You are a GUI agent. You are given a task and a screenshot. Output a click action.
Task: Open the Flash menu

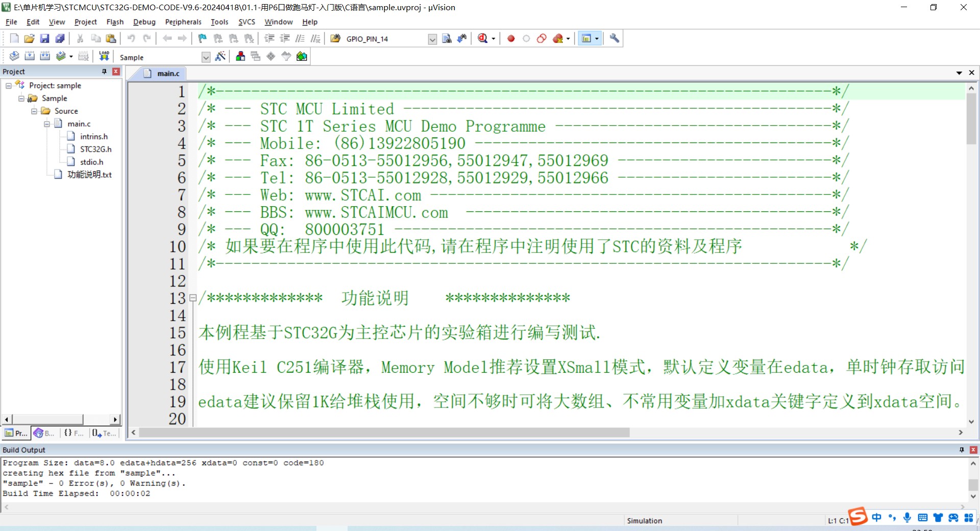click(x=115, y=22)
